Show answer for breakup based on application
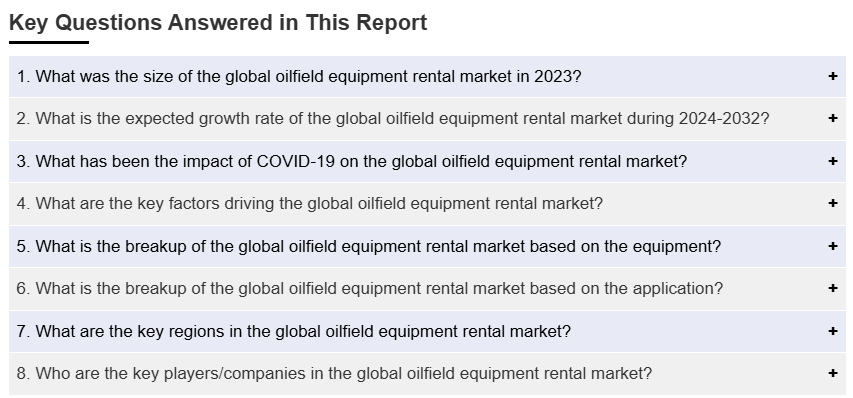Viewport: 853px width, 398px height. click(x=427, y=288)
